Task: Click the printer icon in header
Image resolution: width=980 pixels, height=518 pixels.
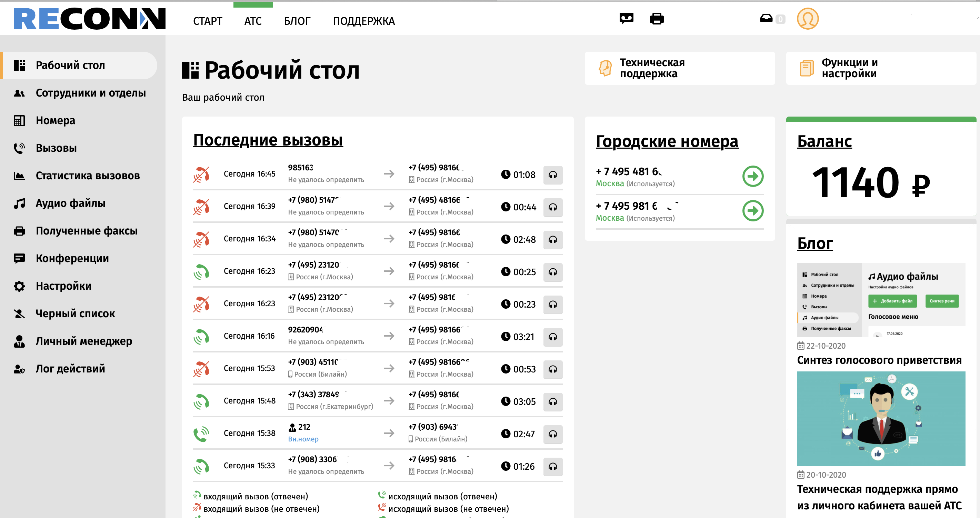Action: 656,18
